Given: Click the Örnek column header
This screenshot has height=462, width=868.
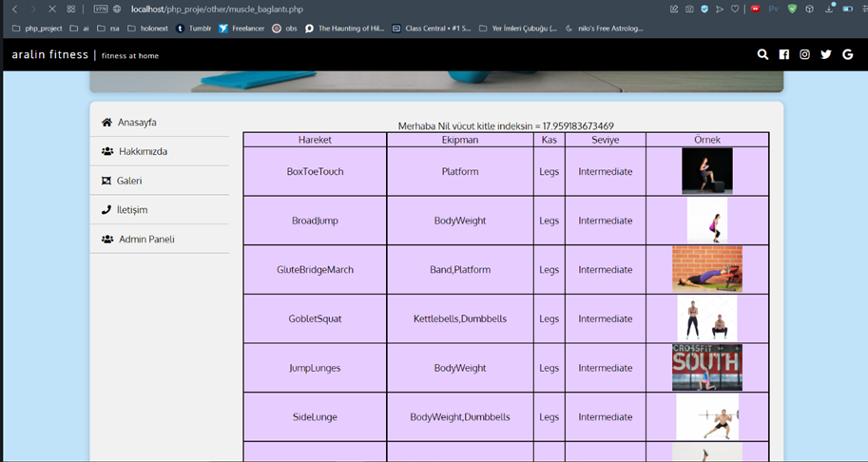Looking at the screenshot, I should [x=707, y=140].
